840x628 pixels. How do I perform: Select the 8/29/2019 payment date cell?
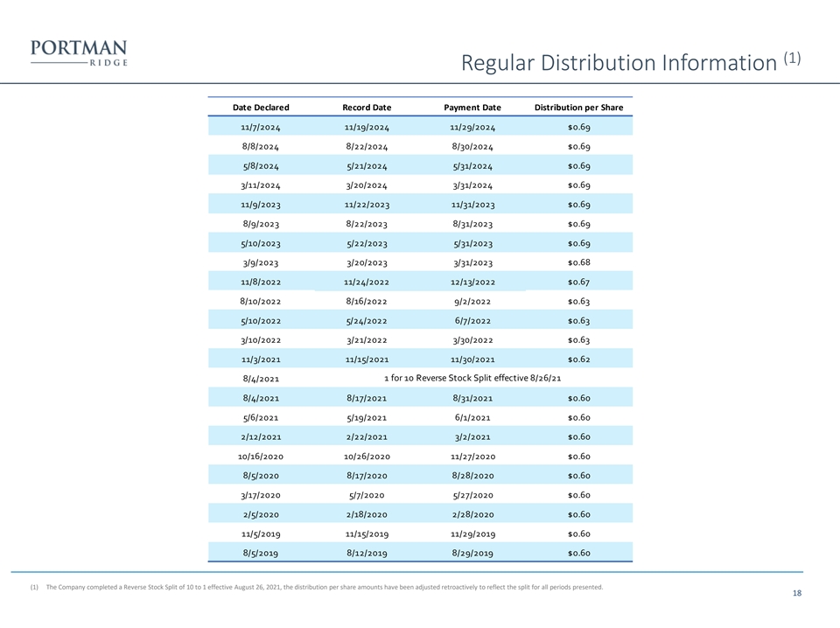point(472,554)
